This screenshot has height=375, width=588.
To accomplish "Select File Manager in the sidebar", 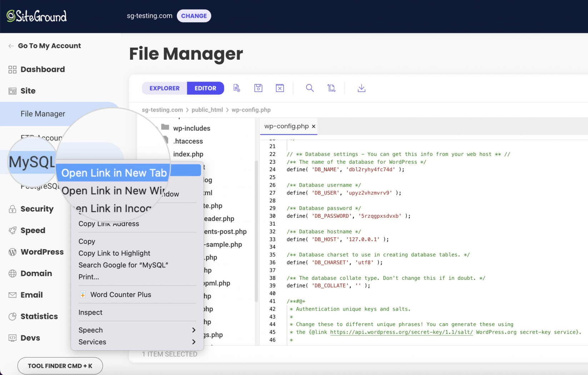I will [43, 114].
